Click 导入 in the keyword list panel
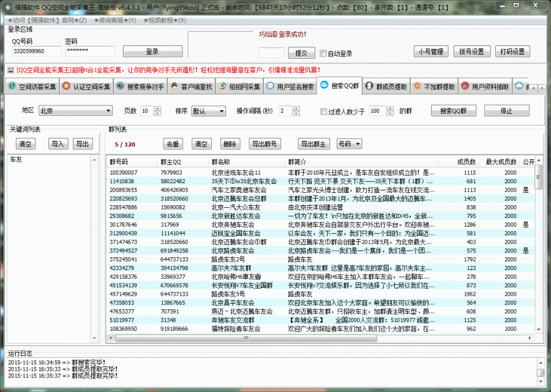The width and height of the screenshot is (551, 392). pos(58,144)
